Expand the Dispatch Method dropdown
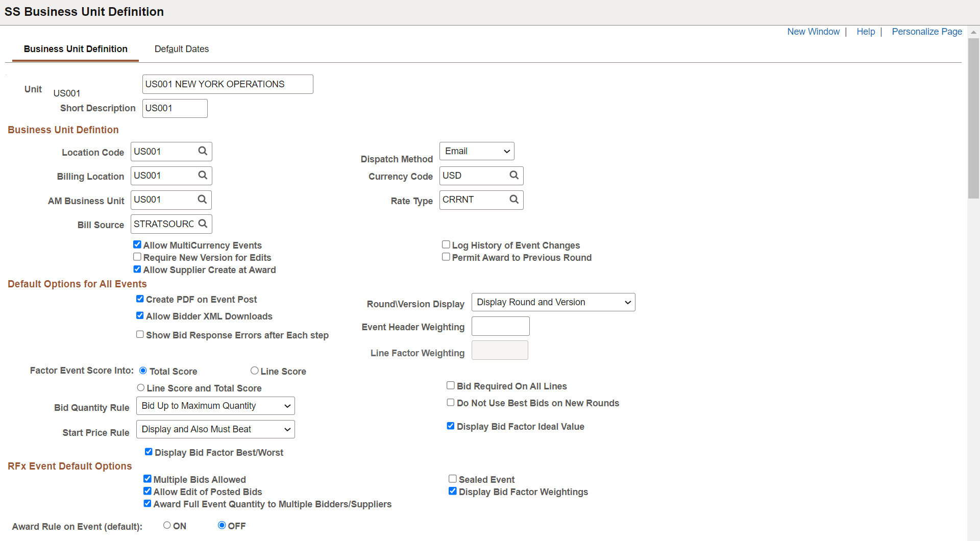Screen dimensions: 980x541 tap(477, 151)
